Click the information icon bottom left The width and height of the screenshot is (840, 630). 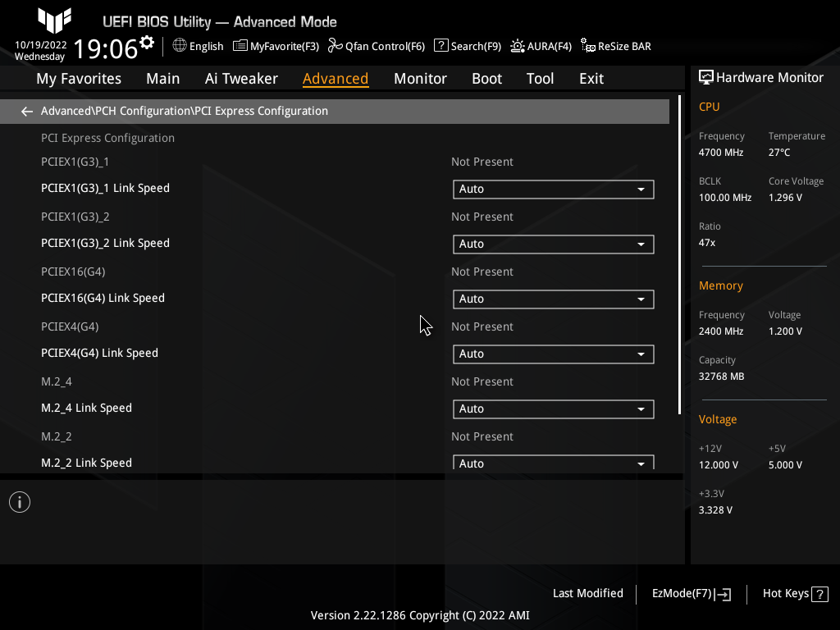tap(19, 501)
